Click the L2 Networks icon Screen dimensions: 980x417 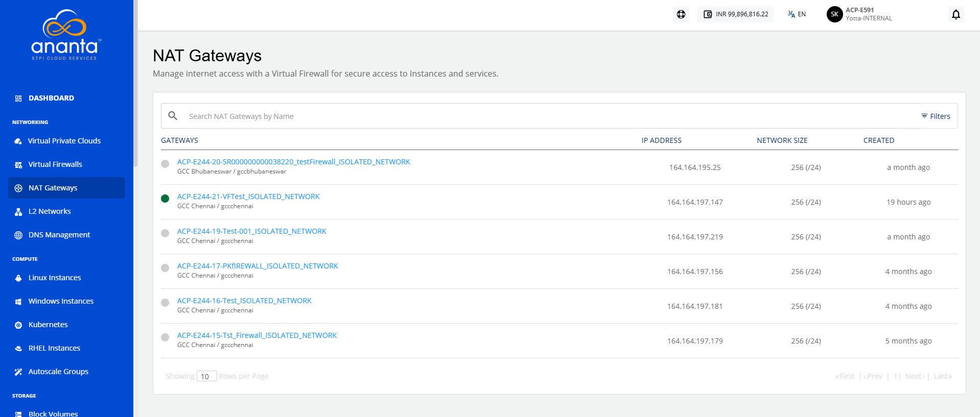click(x=18, y=211)
